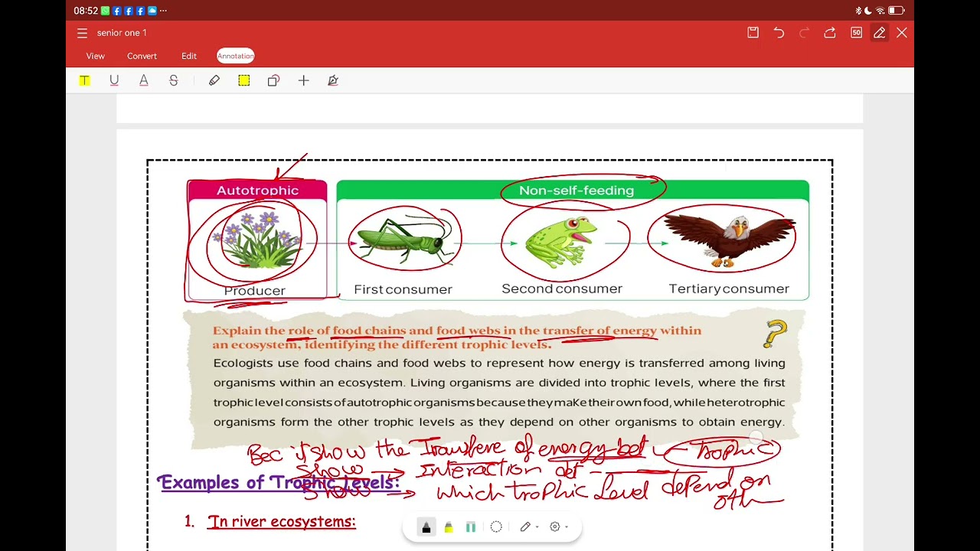
Task: Click the First consumer label
Action: click(403, 289)
